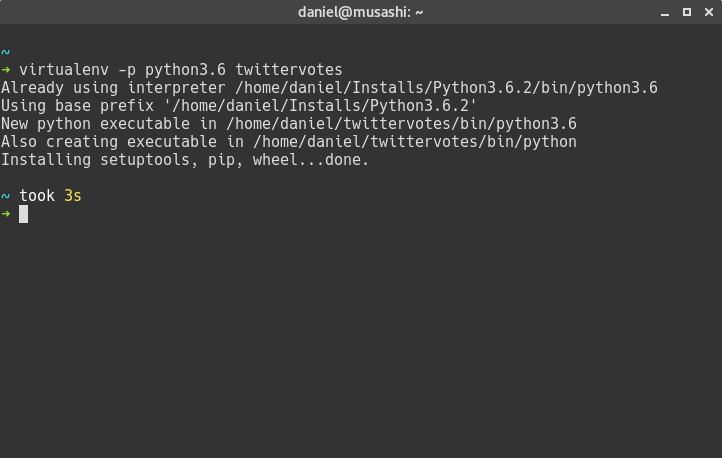
Task: Click the "Installing setuptools, pip, wheel...done." line
Action: coord(185,160)
